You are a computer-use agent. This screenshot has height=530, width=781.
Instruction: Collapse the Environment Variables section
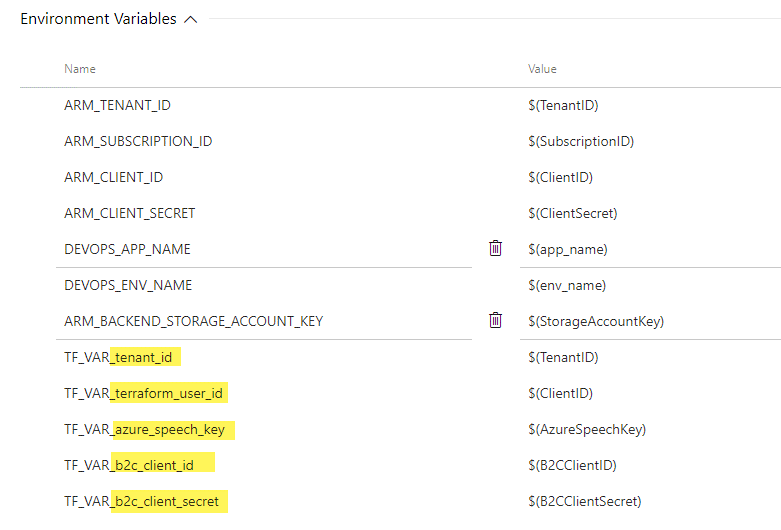tap(190, 20)
